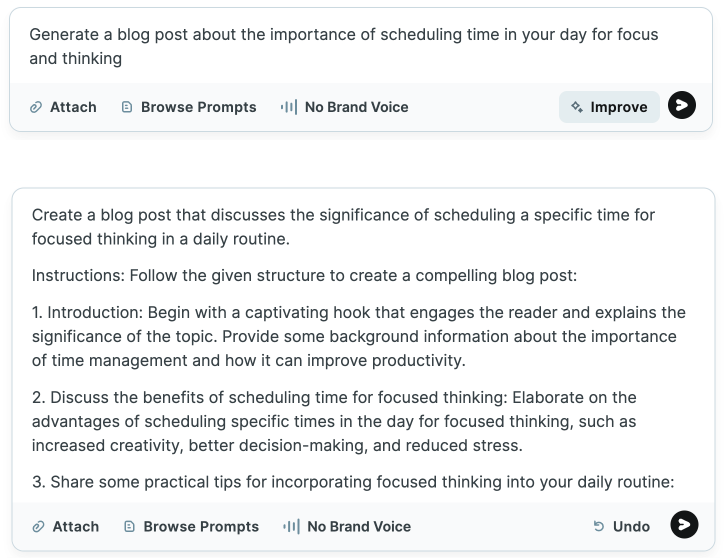Click the Undo text to revert improvement
Screen dimensions: 725x558
coord(631,526)
